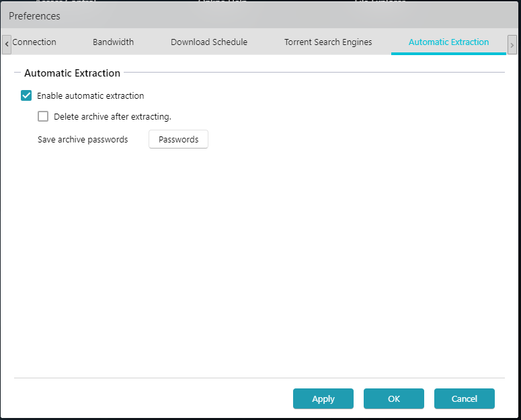
Task: Apply the preference changes
Action: tap(323, 398)
